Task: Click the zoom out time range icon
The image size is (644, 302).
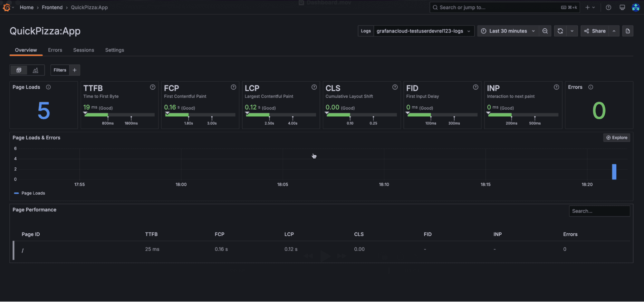Action: (545, 31)
